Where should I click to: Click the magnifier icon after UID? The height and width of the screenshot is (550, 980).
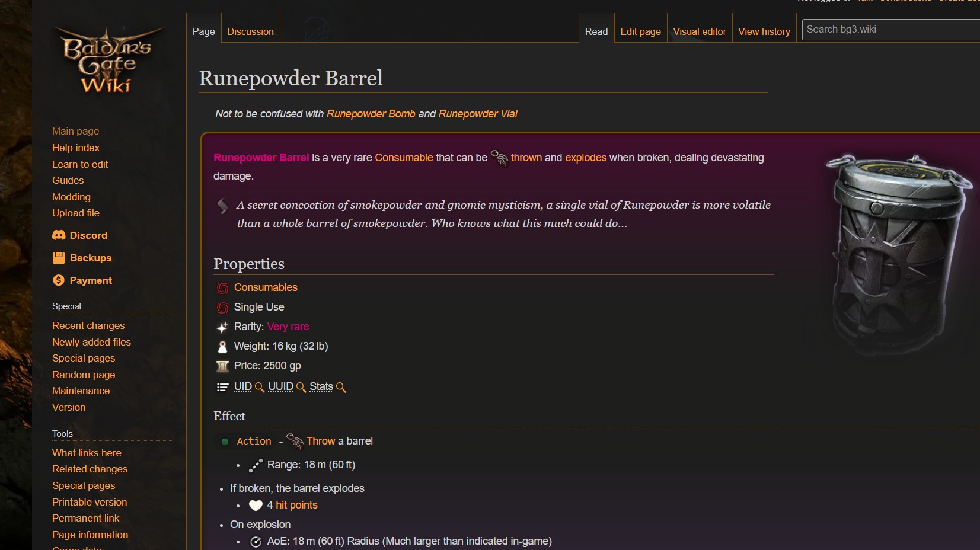point(260,388)
